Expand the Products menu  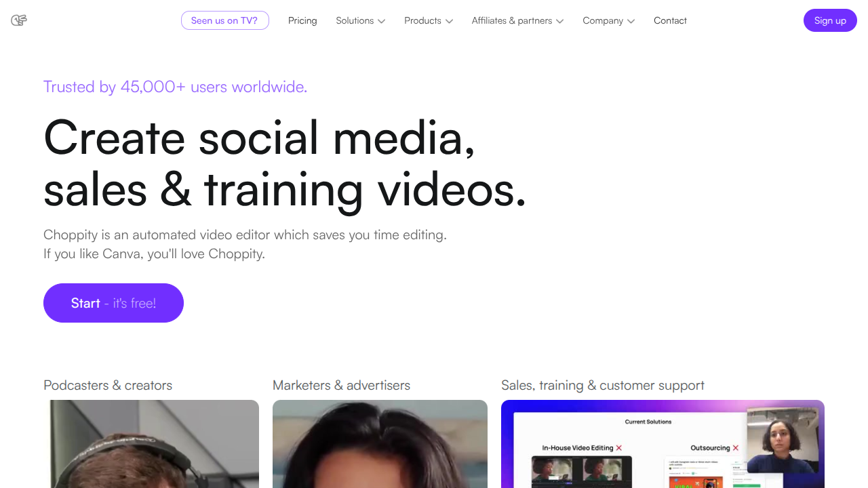(423, 21)
